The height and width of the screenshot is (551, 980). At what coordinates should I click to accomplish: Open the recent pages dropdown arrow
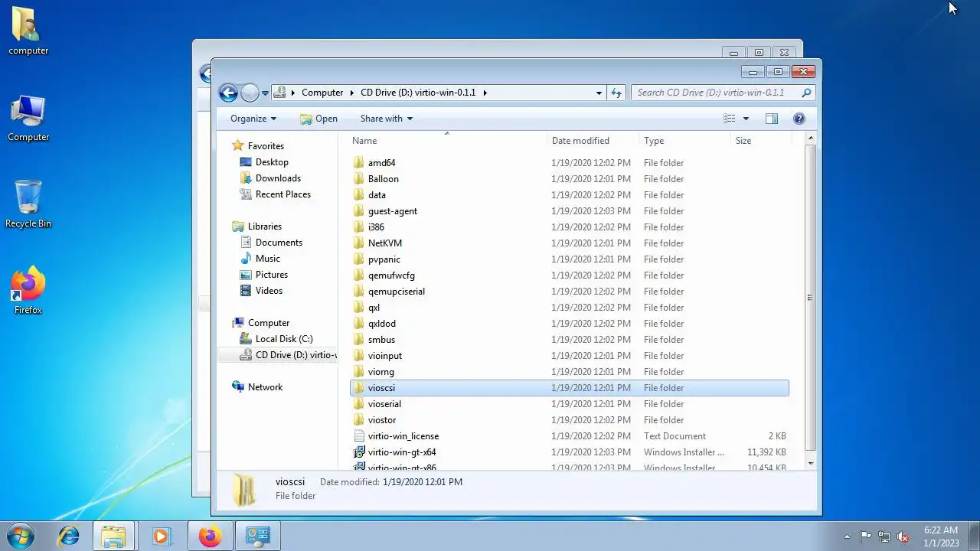tap(265, 93)
